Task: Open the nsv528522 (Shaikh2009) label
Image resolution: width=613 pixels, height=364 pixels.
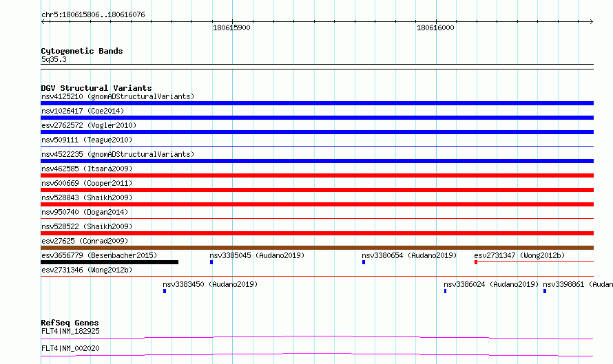Action: pos(87,226)
